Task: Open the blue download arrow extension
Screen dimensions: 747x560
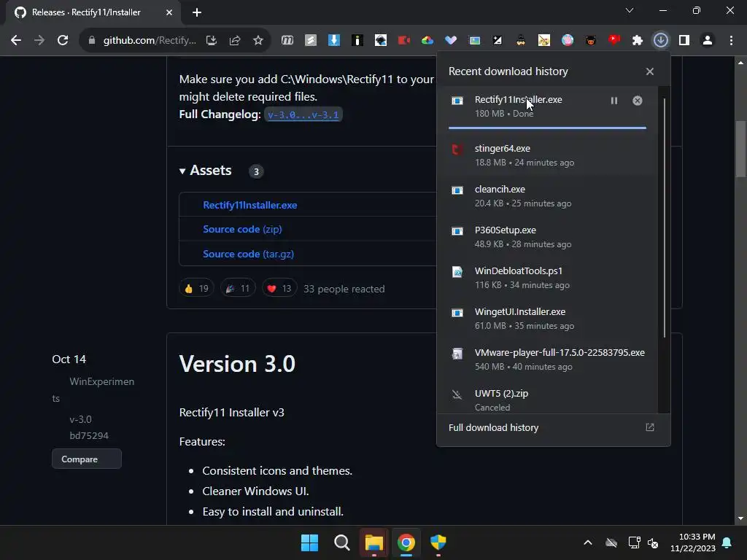Action: 334,41
